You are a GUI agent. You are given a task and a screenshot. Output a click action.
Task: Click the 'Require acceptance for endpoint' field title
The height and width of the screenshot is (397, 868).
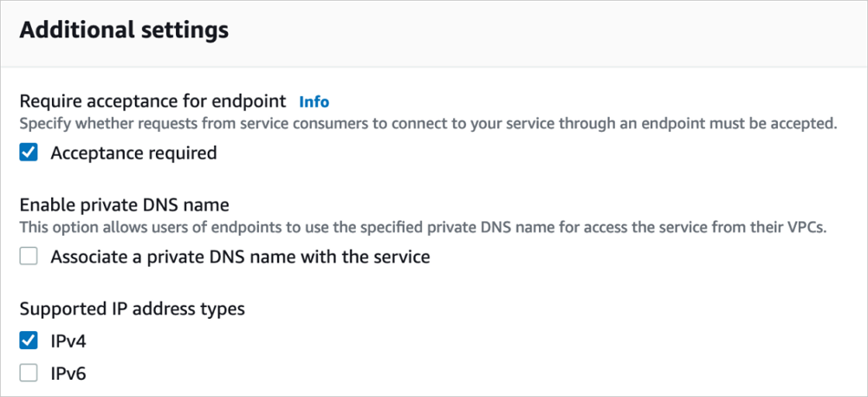point(152,101)
